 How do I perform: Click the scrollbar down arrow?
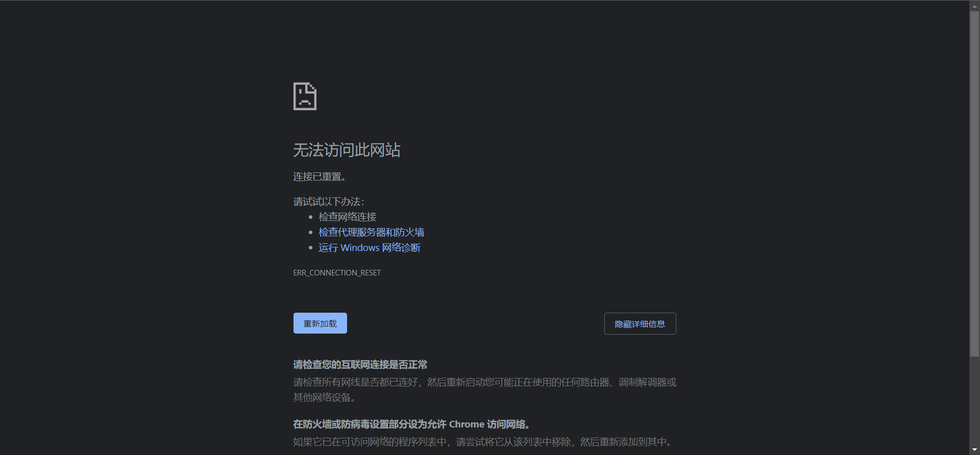[974, 450]
